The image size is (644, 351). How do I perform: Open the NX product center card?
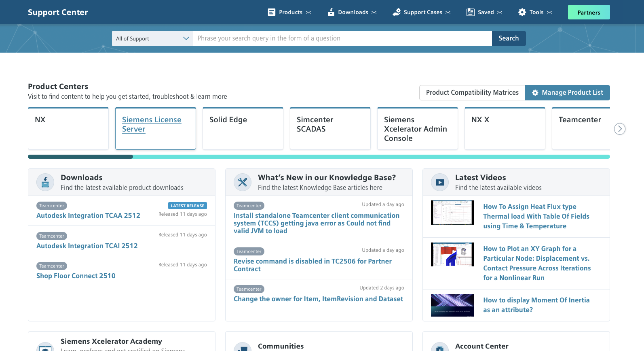pyautogui.click(x=68, y=128)
